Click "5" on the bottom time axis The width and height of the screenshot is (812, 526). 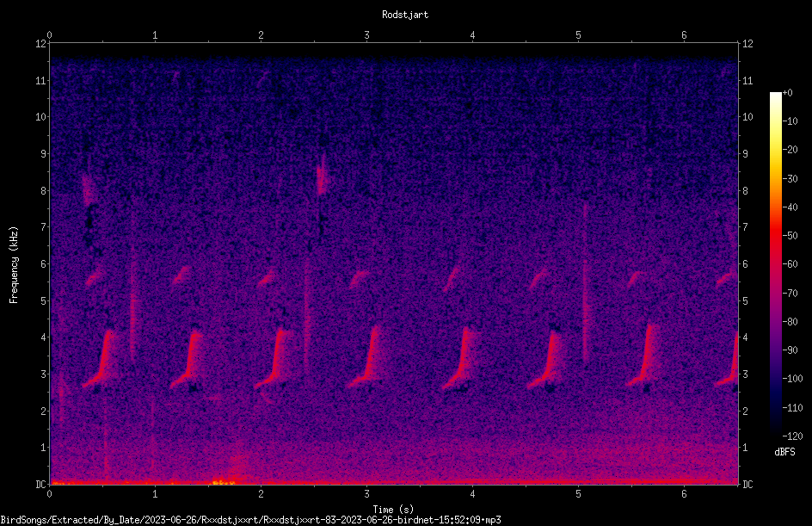578,494
